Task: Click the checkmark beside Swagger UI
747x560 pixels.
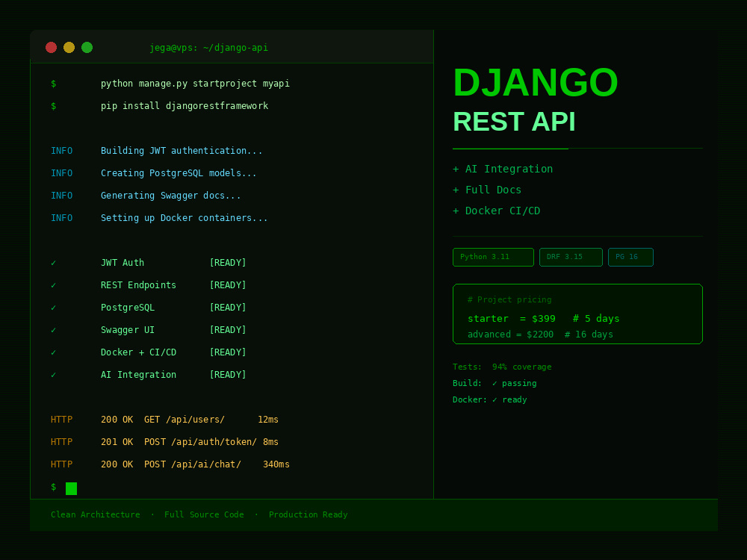Action: coord(53,330)
